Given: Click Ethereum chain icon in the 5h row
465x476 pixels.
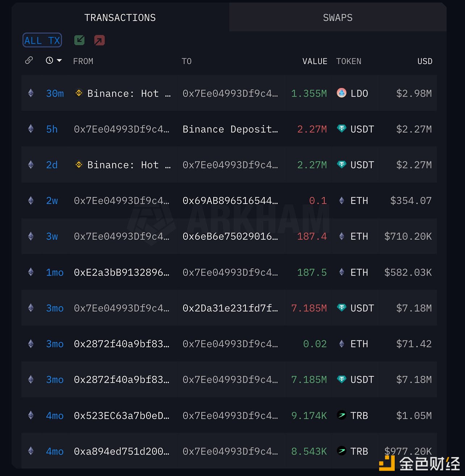Looking at the screenshot, I should coord(31,129).
